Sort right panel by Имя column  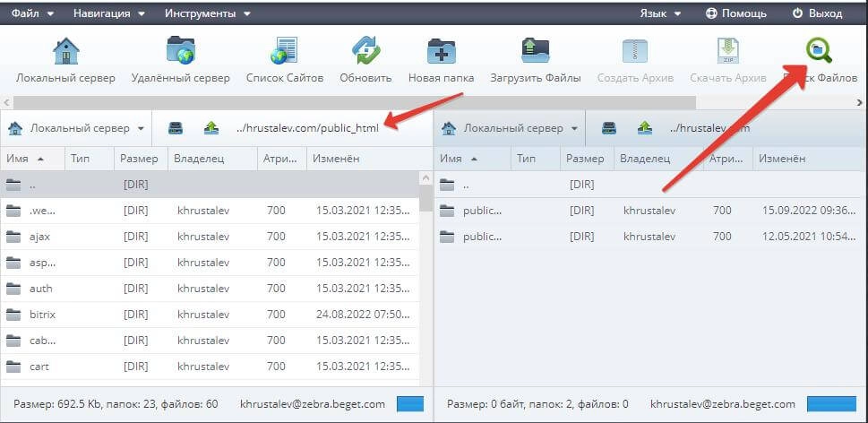pyautogui.click(x=473, y=159)
